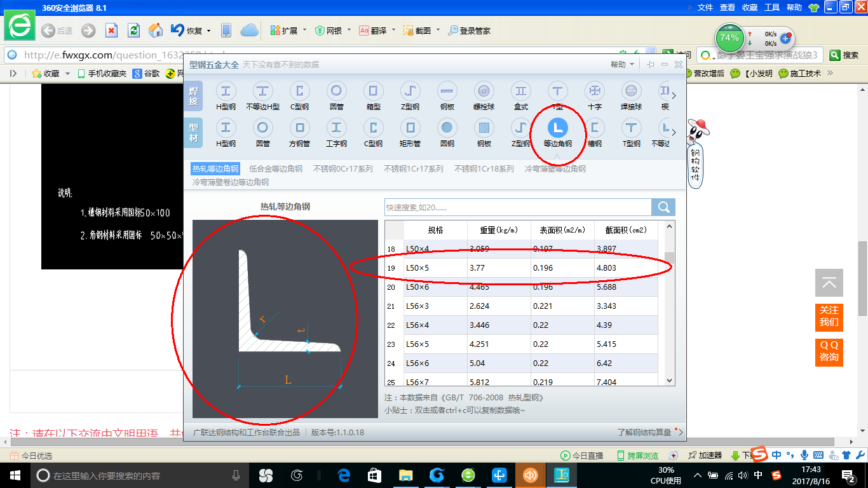Show more profile section types arrow
The image size is (868, 488).
pyautogui.click(x=674, y=132)
